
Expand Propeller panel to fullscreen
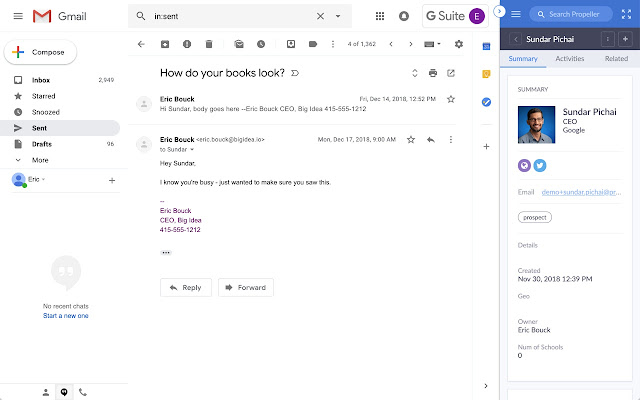626,14
